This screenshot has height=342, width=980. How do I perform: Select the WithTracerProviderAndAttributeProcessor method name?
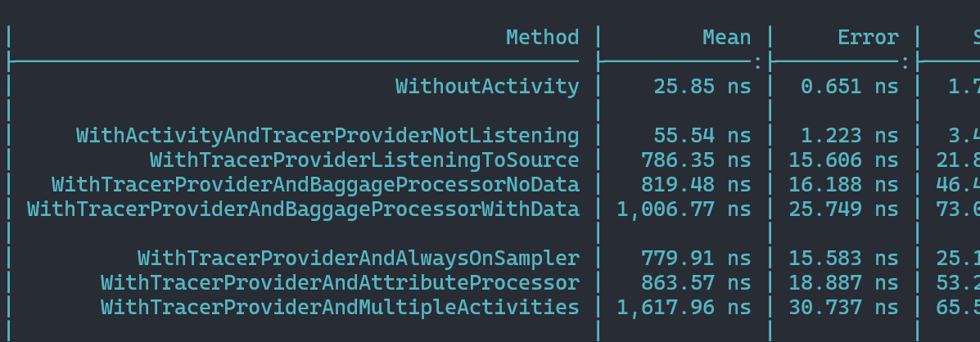click(x=340, y=283)
